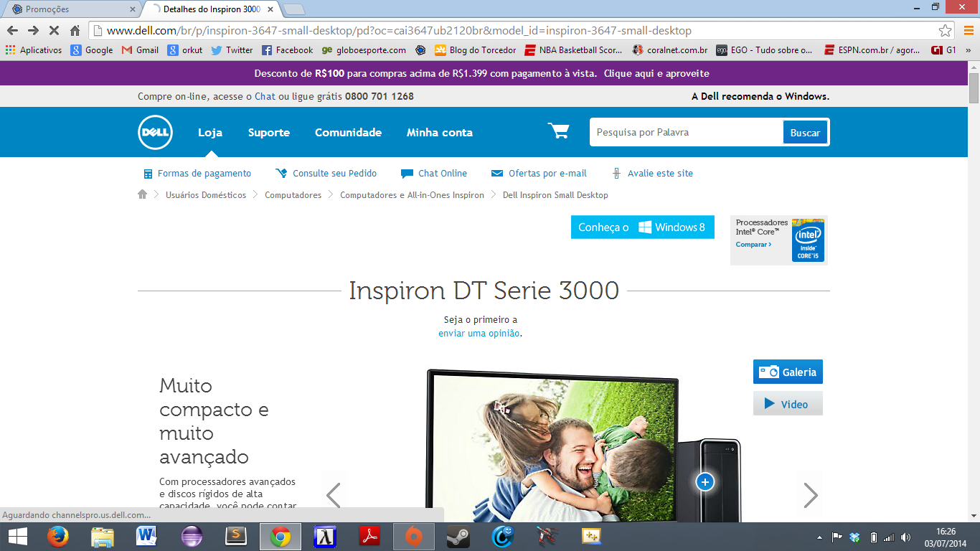This screenshot has width=980, height=551.
Task: Click the Windows Start button
Action: [17, 536]
